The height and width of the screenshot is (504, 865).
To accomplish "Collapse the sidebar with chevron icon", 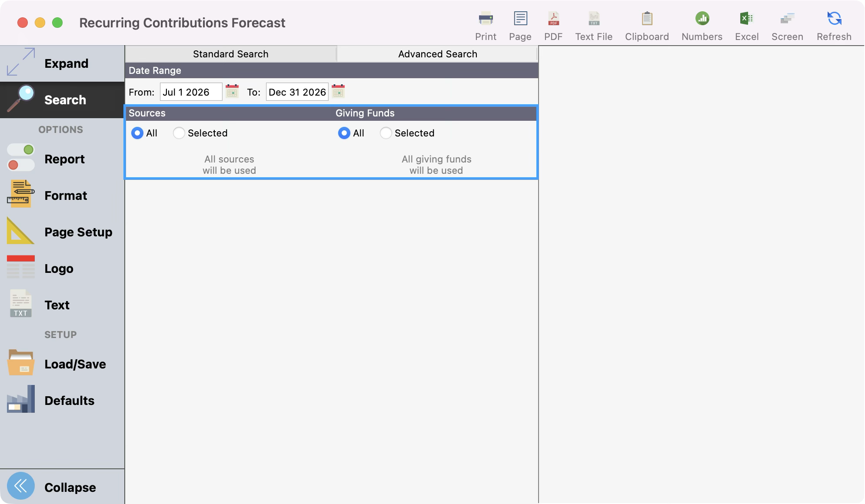I will click(x=20, y=486).
